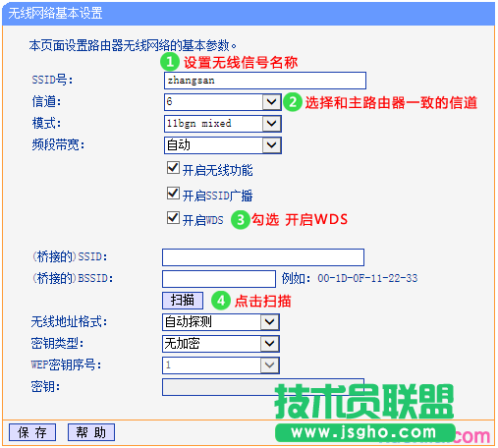This screenshot has width=498, height=448.
Task: Open the 信道 channel dropdown
Action: (x=223, y=102)
